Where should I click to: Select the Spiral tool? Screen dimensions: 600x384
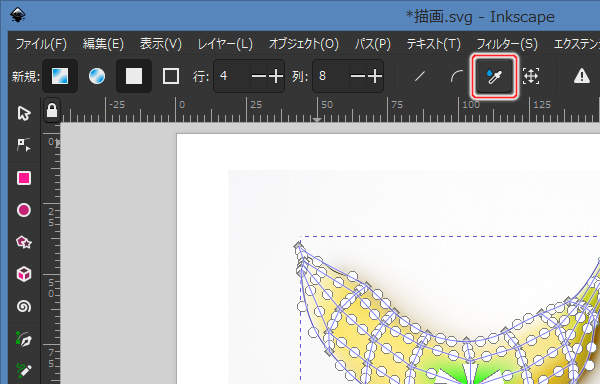coord(24,306)
